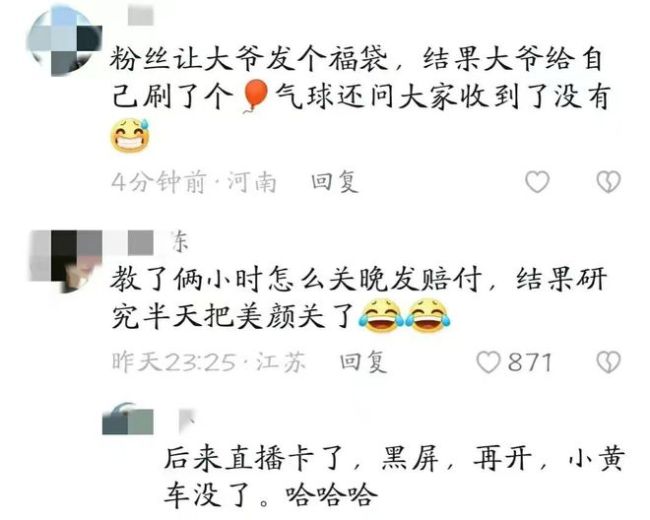Tap the sweating grin emoji below first comment
Screen dimensions: 650x520
pyautogui.click(x=130, y=135)
